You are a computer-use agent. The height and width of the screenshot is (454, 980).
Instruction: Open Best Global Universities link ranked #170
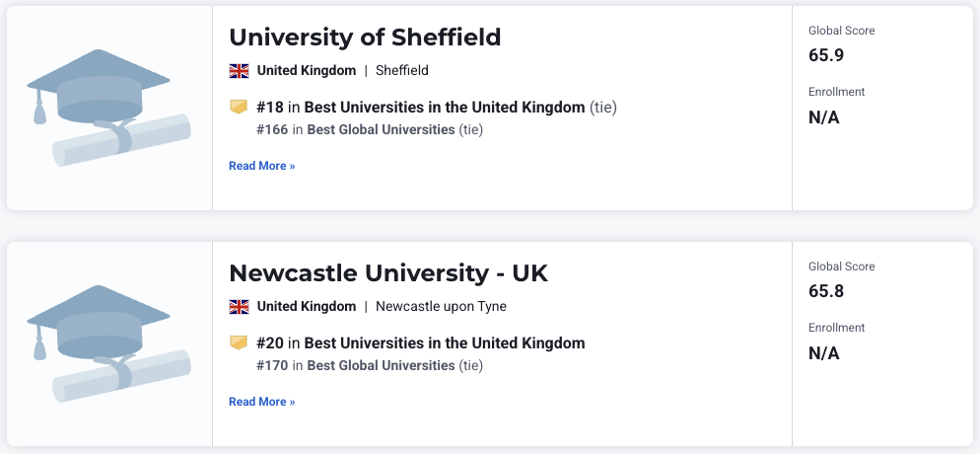click(381, 365)
